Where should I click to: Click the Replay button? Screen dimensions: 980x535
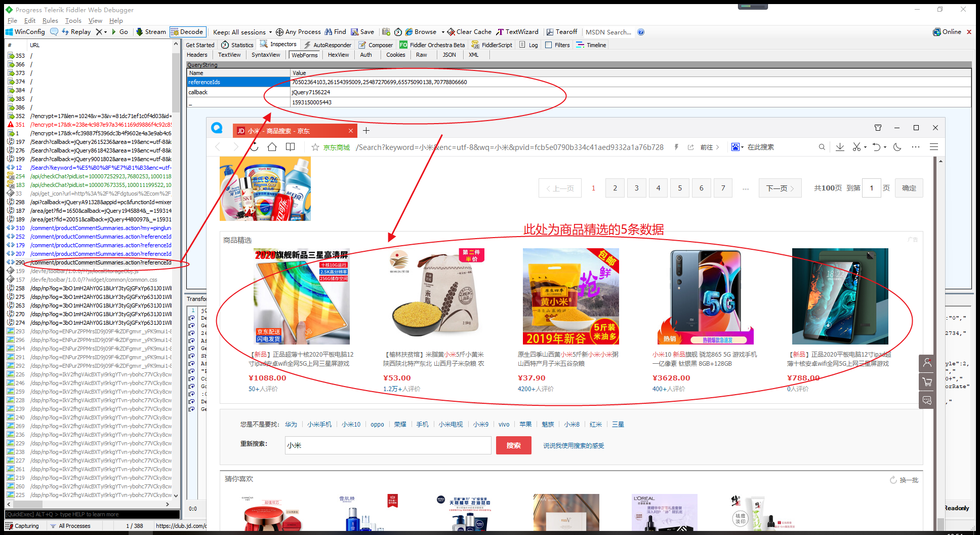pyautogui.click(x=76, y=32)
